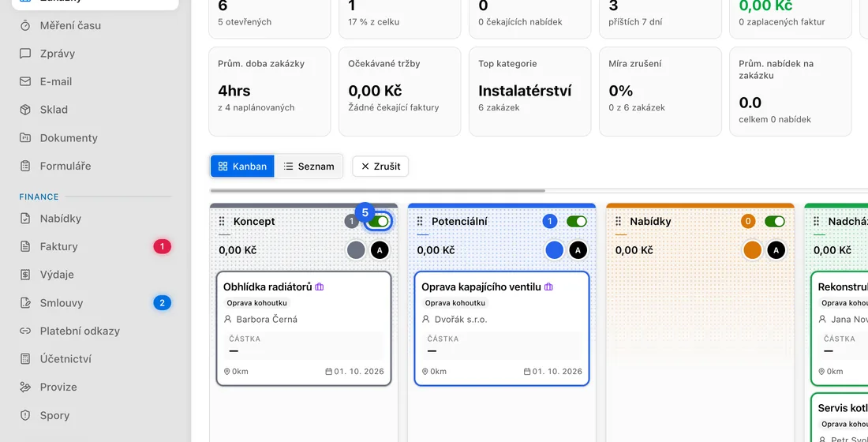This screenshot has height=442, width=868.
Task: Click the purple icon beside Obhlídka radiátorů
Action: [320, 287]
